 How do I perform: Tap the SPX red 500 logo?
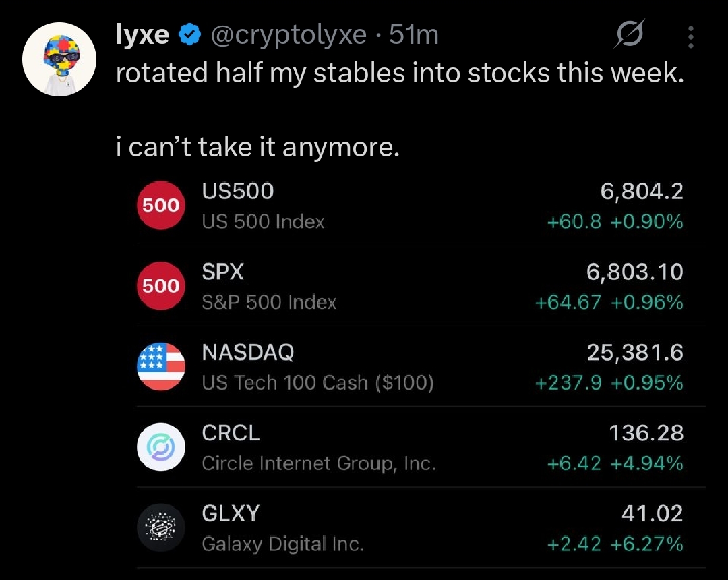pos(160,286)
